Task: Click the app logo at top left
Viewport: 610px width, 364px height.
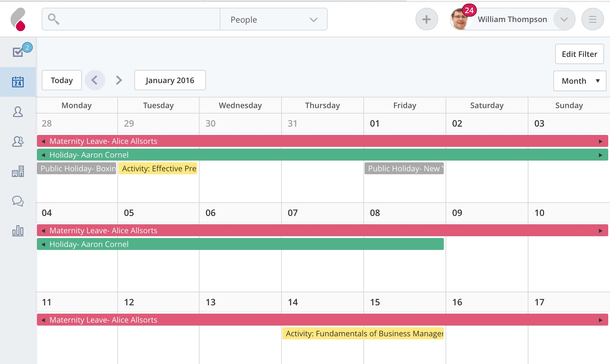Action: coord(18,19)
